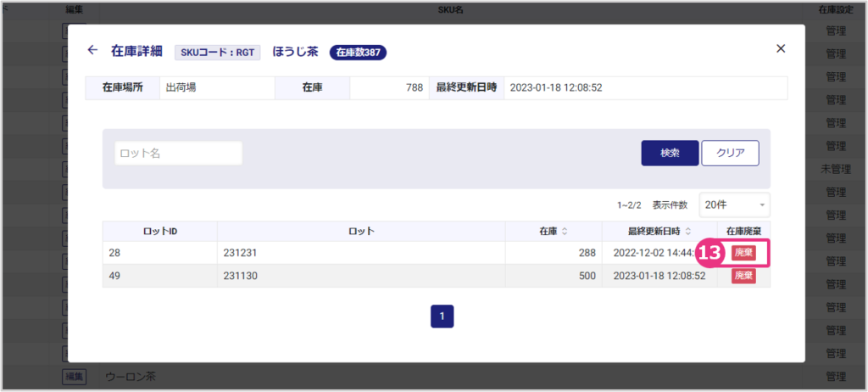Screen dimensions: 868x392
Task: Click 廃棄 for lot 231130
Action: 743,276
